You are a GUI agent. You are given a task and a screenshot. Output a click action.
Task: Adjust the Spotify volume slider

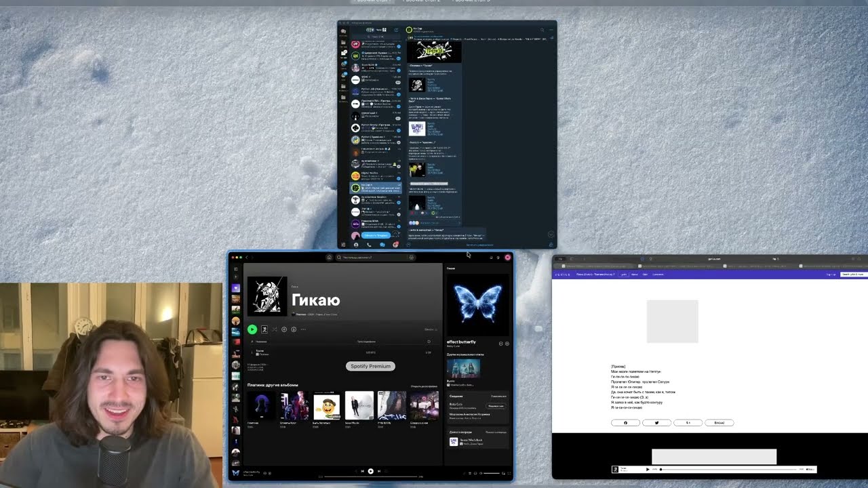tap(492, 473)
